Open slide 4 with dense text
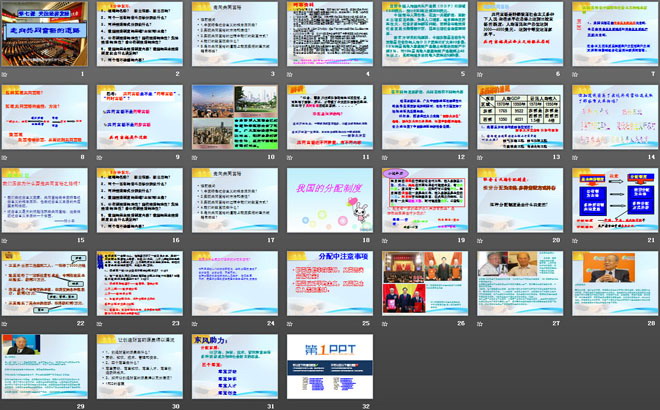The image size is (660, 410). coord(330,34)
